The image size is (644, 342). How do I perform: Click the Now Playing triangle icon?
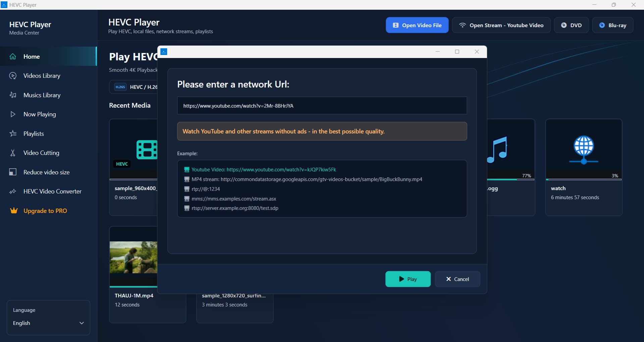[13, 114]
